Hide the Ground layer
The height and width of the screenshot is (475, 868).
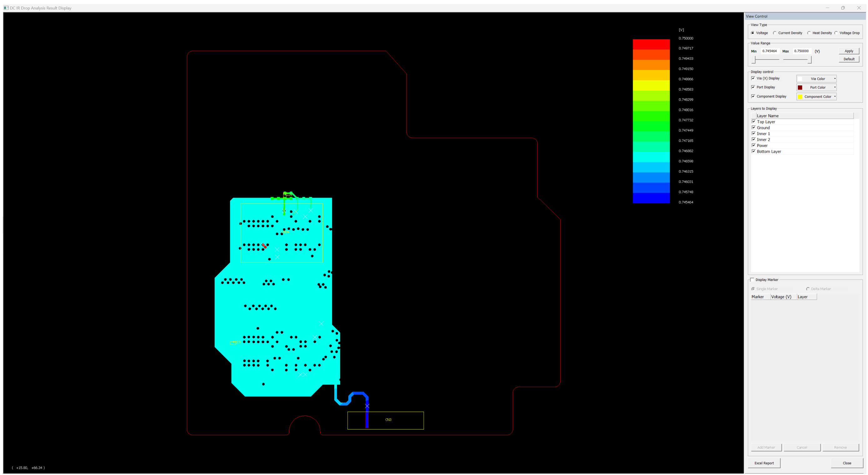click(754, 128)
